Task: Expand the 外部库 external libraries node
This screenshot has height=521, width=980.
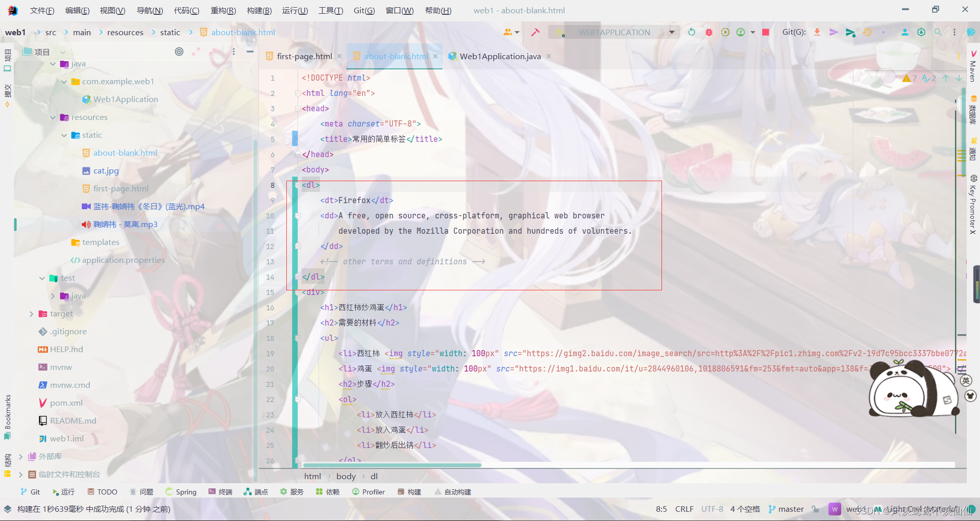Action: pos(20,457)
